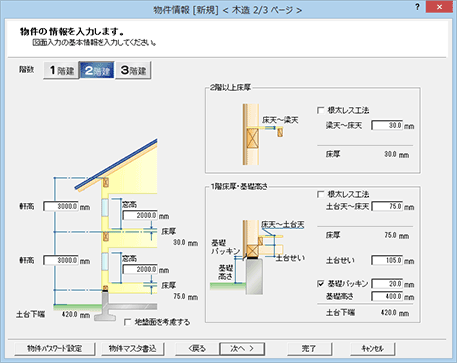Click the help question mark icon
The height and width of the screenshot is (363, 457).
417,7
